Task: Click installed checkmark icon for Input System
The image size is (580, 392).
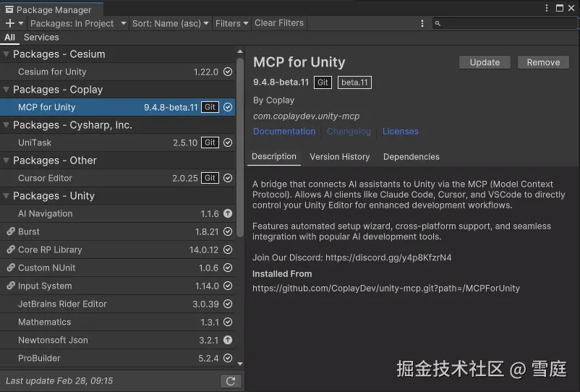Action: pyautogui.click(x=228, y=286)
